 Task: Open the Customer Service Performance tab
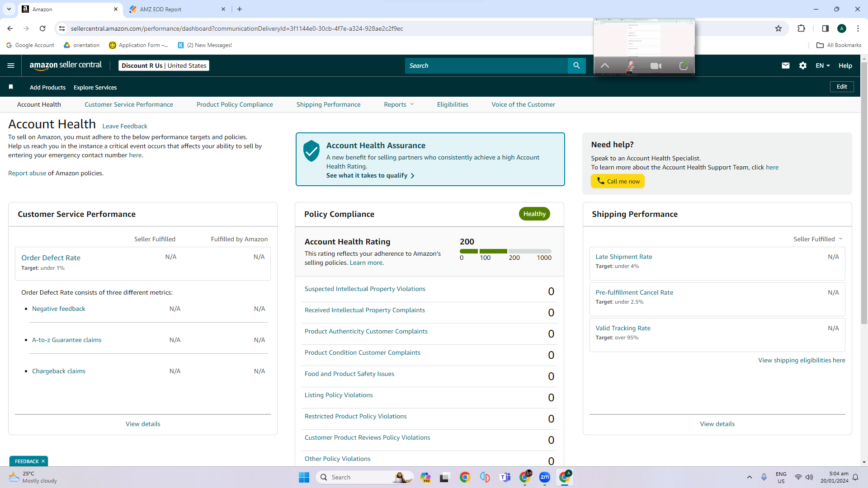[x=129, y=104]
